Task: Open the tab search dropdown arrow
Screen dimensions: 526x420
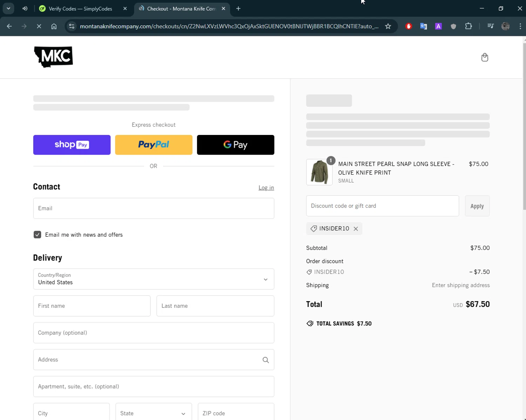Action: point(8,8)
